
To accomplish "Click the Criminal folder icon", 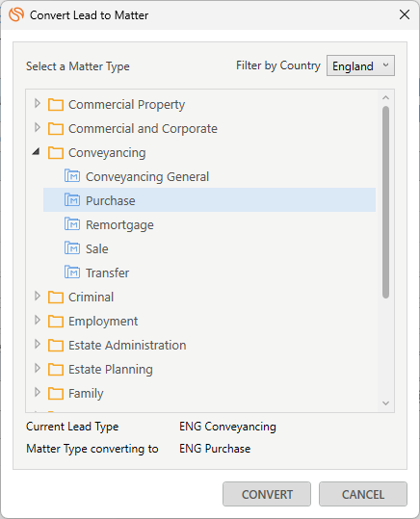I will [56, 297].
